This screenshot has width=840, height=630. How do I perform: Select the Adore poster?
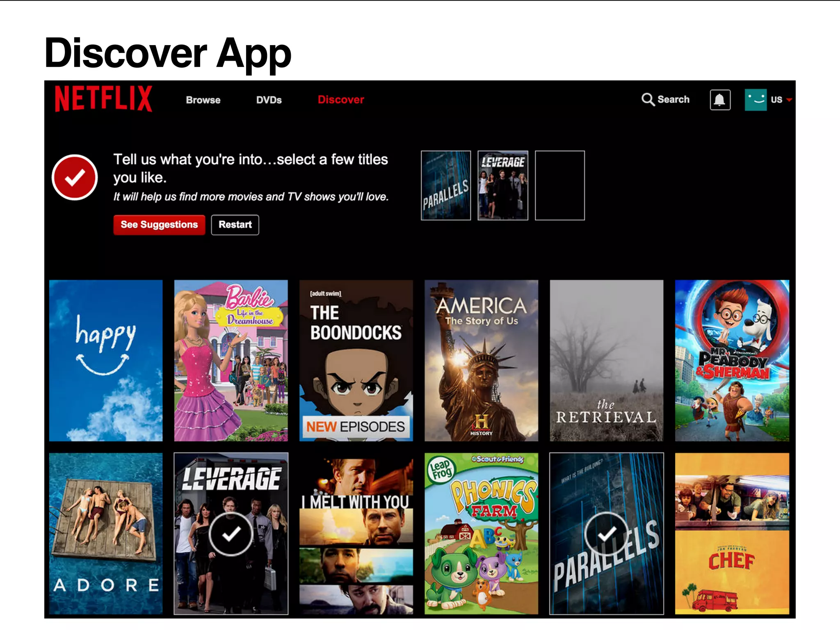[106, 534]
